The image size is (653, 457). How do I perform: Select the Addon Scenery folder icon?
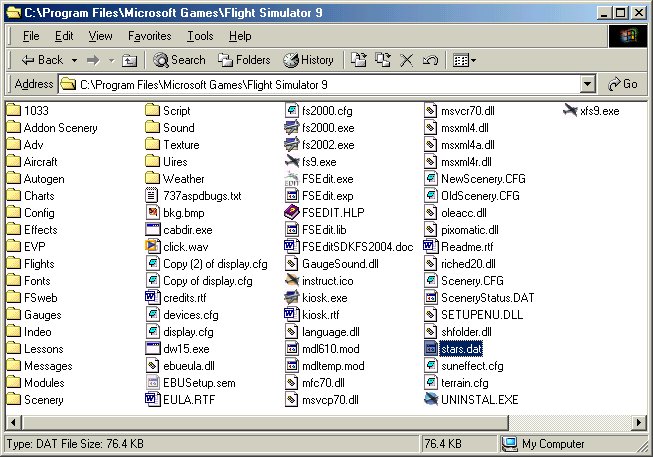[x=14, y=127]
